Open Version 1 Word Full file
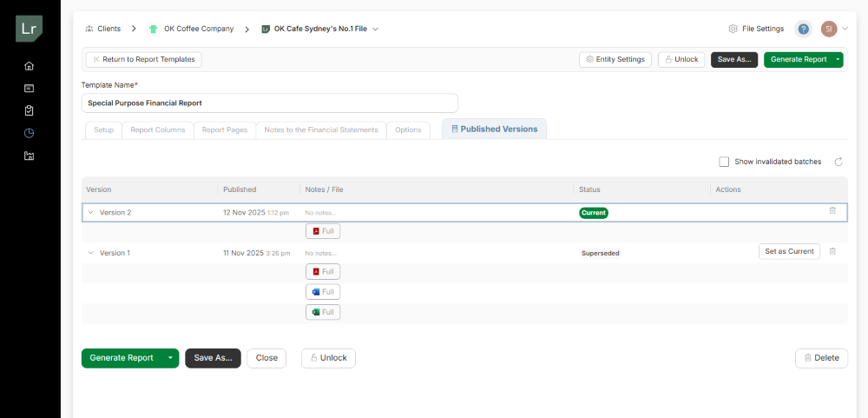This screenshot has height=418, width=868. click(x=323, y=292)
